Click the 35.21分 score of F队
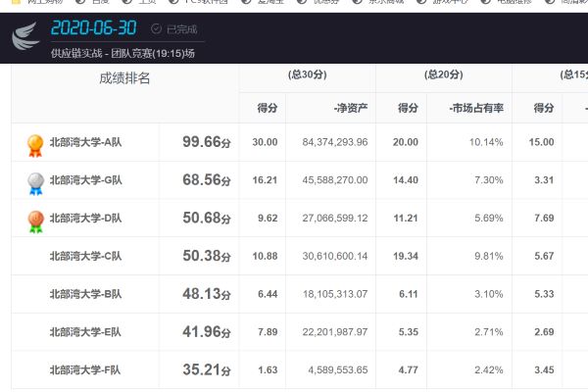Viewport: 588px width, 392px height. pos(206,370)
